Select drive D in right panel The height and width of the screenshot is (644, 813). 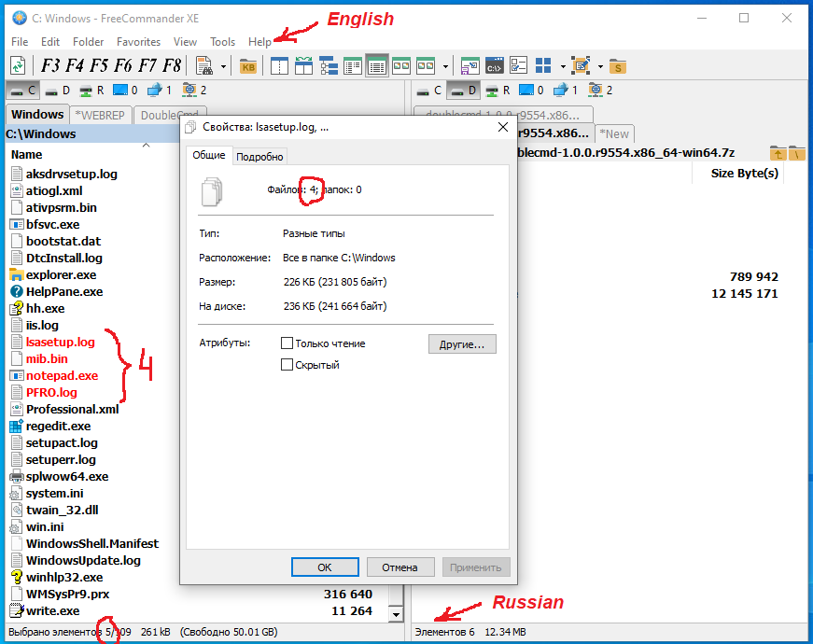point(463,91)
